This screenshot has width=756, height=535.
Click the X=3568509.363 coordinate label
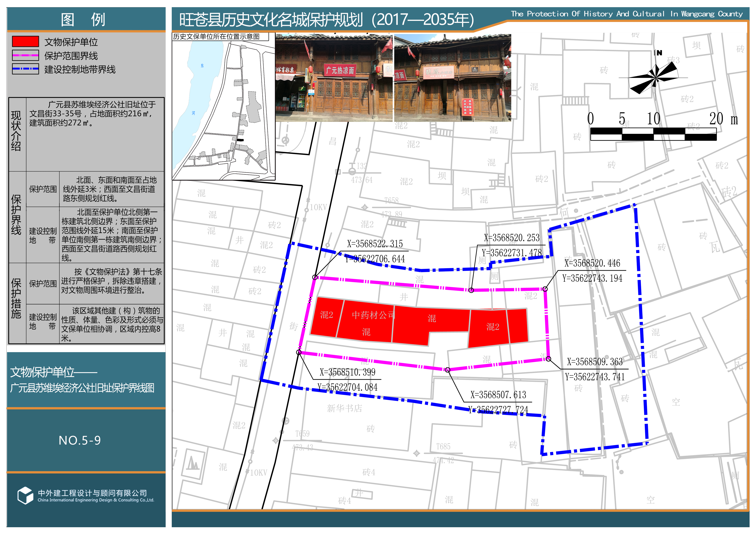tap(595, 362)
